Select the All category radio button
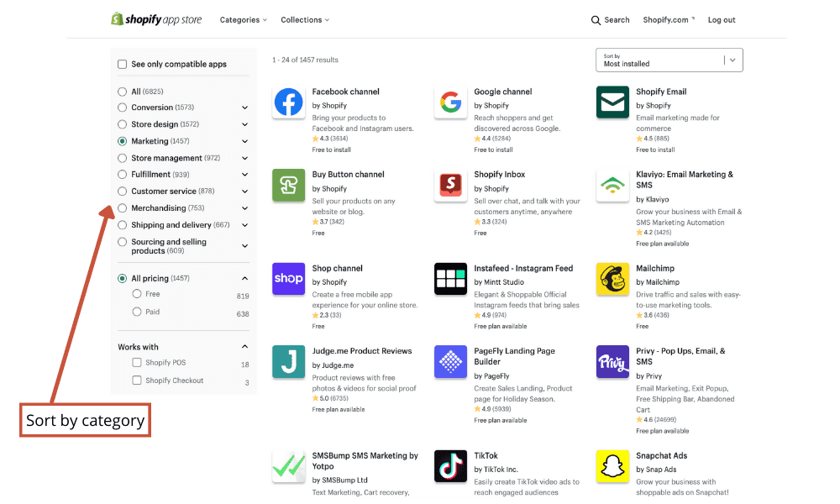 coord(122,92)
